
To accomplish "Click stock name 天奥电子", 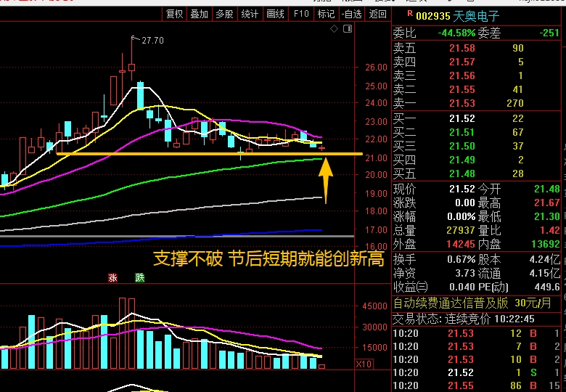I will [x=476, y=16].
